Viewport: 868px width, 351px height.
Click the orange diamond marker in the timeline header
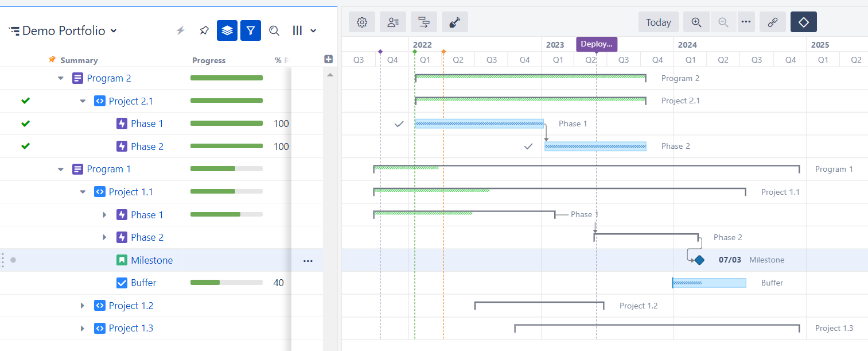pyautogui.click(x=443, y=52)
